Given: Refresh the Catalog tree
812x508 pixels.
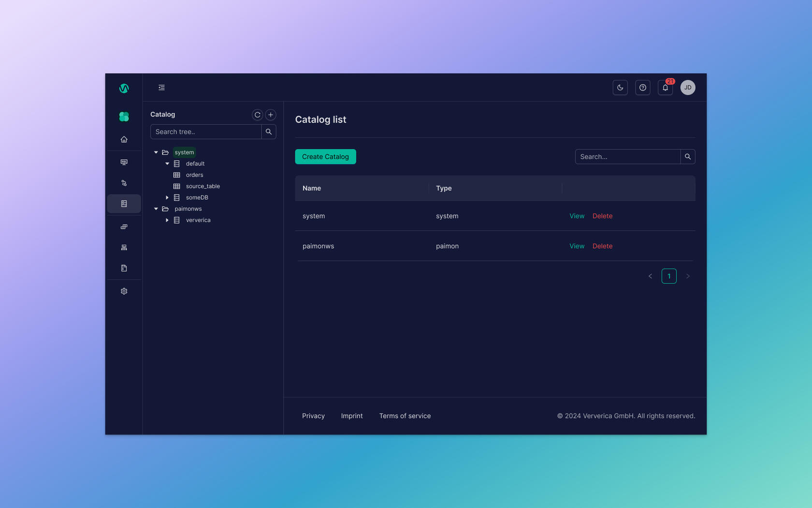Looking at the screenshot, I should click(x=257, y=115).
